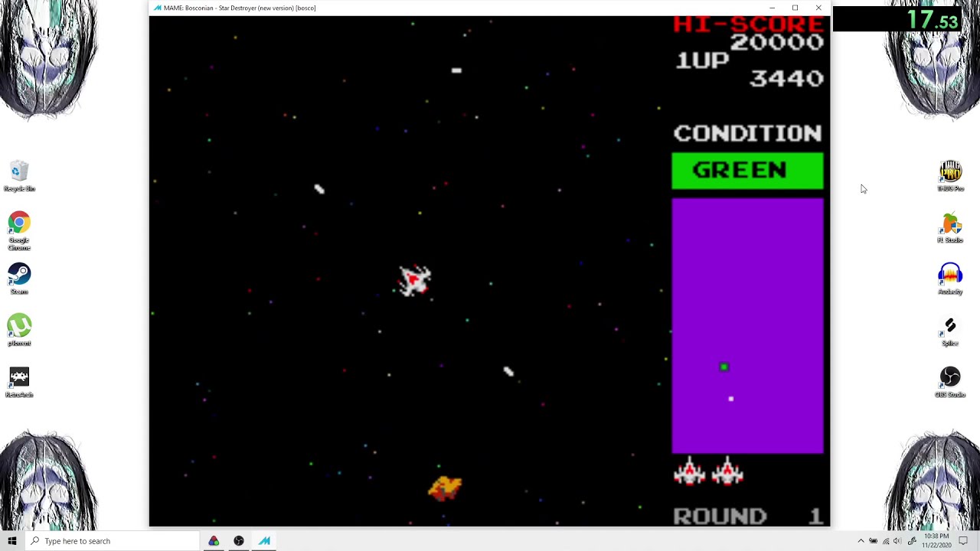Click the taskbar search box
This screenshot has width=980, height=551.
click(x=112, y=541)
